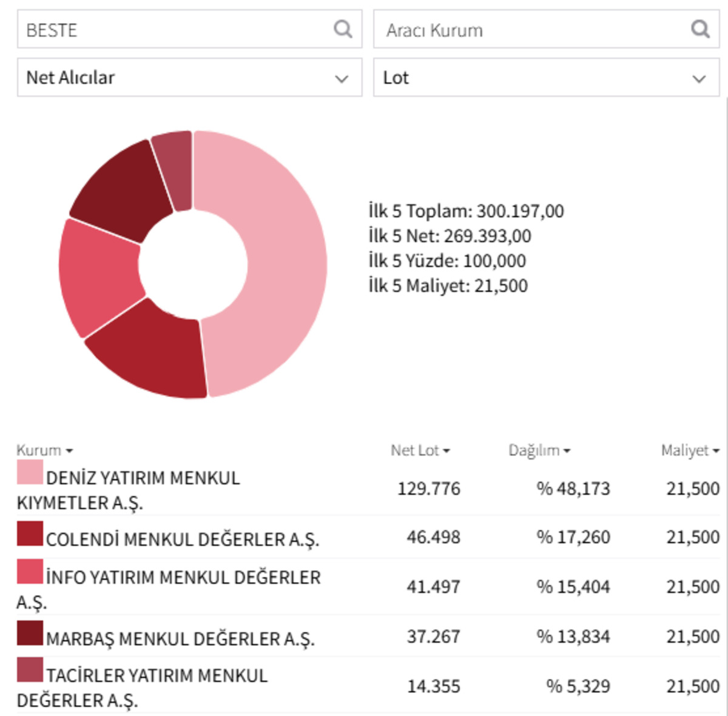Click the distribution value % 13,834
Image resolution: width=728 pixels, height=716 pixels.
point(573,637)
